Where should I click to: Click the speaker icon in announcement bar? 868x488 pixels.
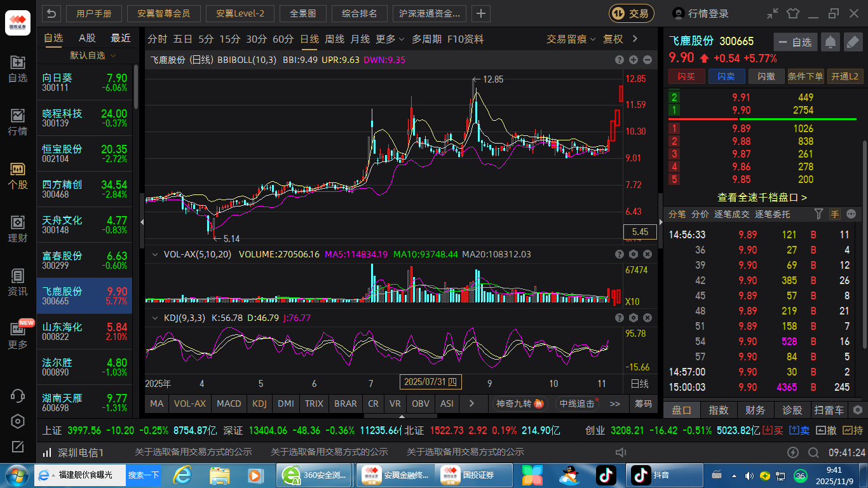coord(621,452)
